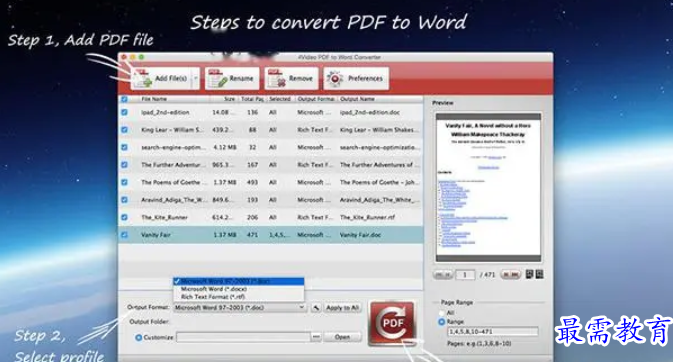Click the PDF page preview thumbnail
The height and width of the screenshot is (362, 679).
(488, 187)
